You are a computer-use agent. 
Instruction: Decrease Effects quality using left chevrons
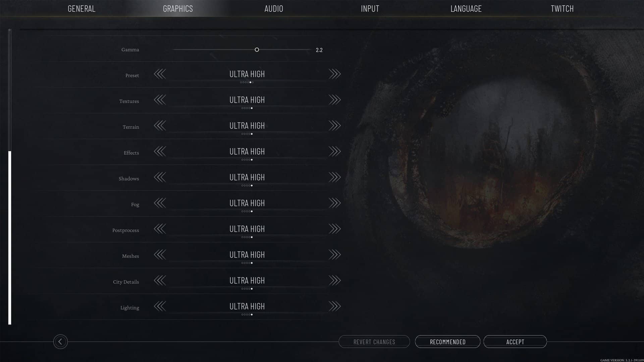[x=160, y=152]
